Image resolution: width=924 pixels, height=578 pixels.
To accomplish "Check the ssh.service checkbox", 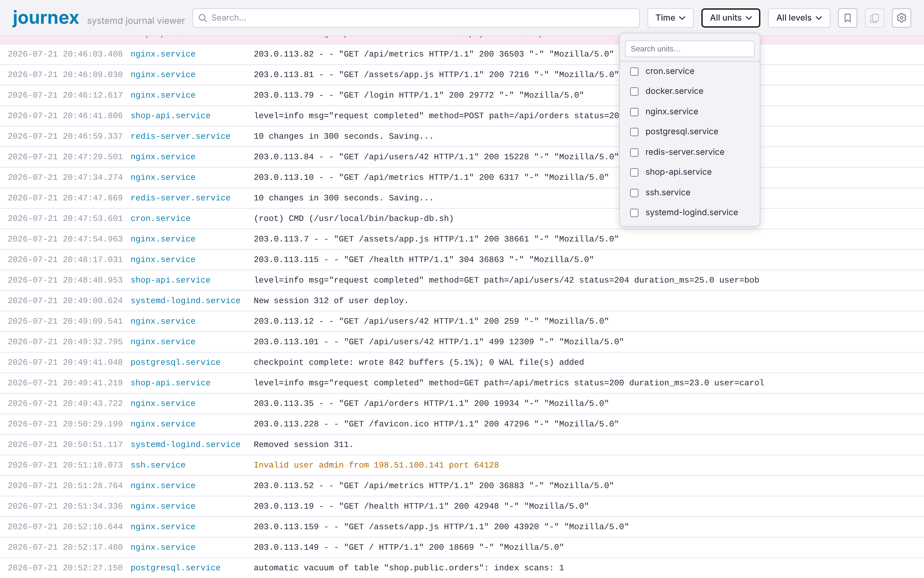I will point(634,193).
